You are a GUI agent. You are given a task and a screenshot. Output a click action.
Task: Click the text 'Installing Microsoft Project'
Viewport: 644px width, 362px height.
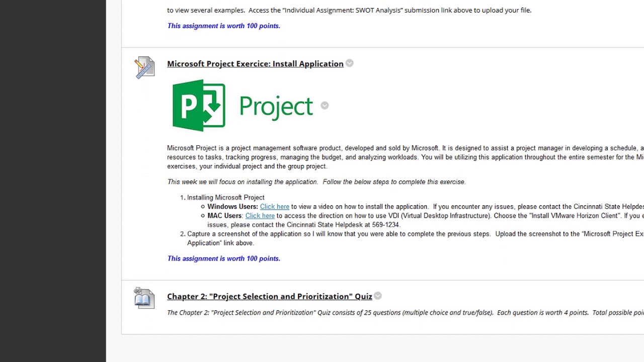pyautogui.click(x=226, y=198)
